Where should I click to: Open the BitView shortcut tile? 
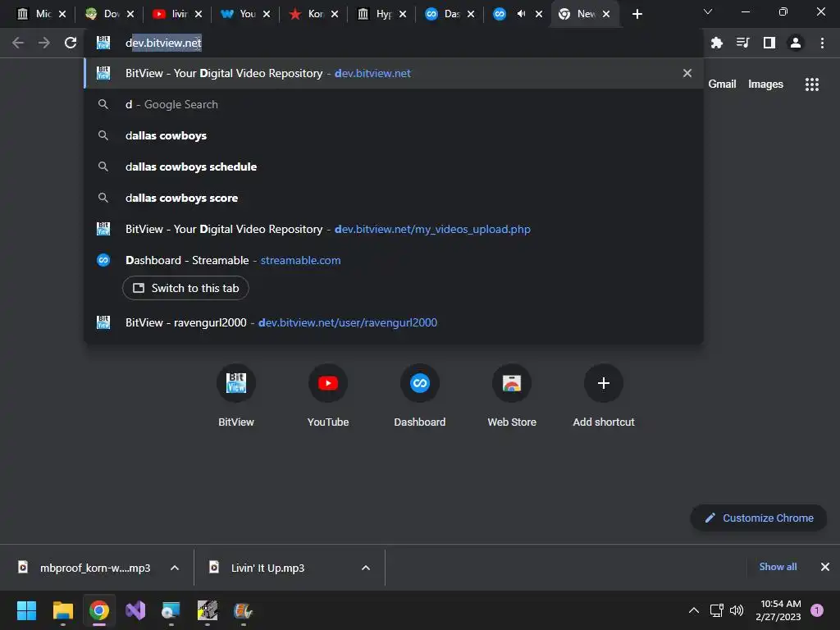[x=235, y=396]
